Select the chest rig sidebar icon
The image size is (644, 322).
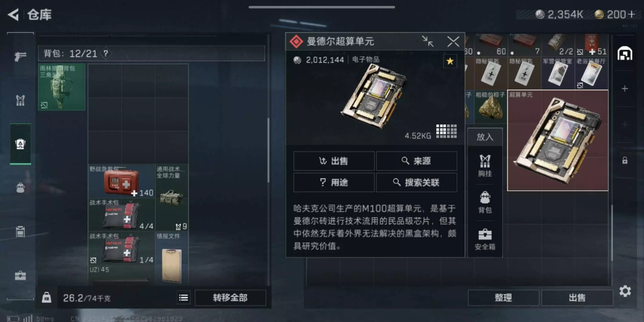(20, 100)
